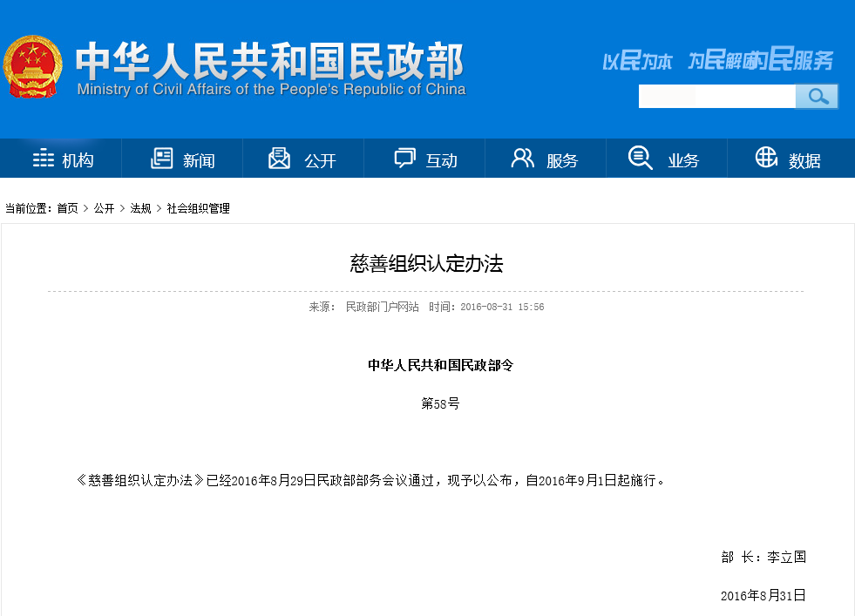
Task: Click the 服务 people icon
Action: tap(522, 158)
